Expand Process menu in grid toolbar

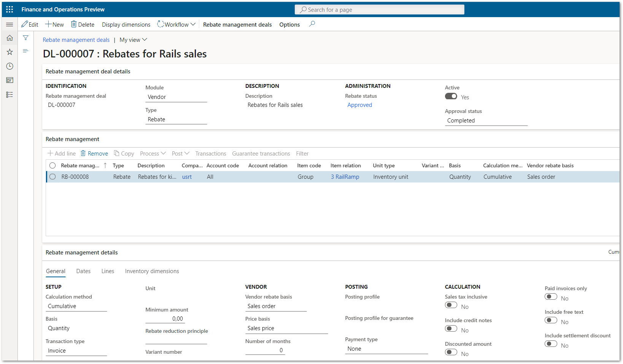coord(153,153)
